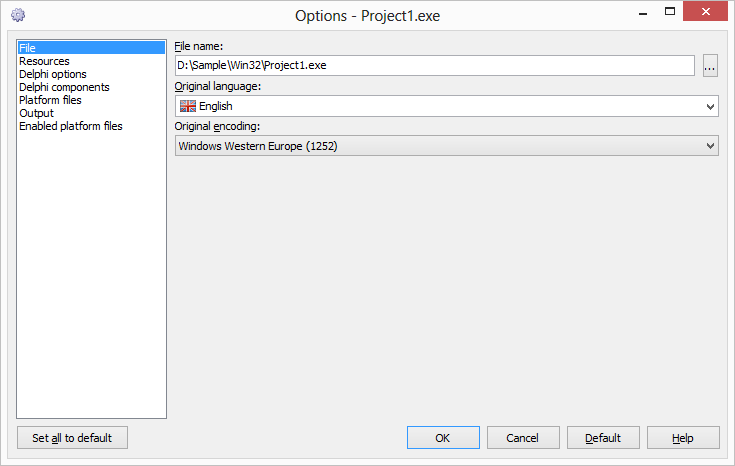
Task: Open the Help button
Action: 683,438
